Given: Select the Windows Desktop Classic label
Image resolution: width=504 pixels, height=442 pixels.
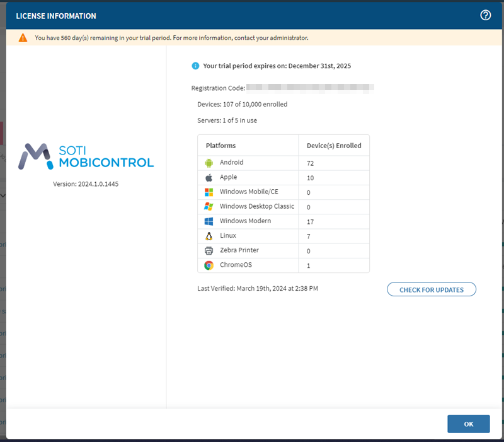Looking at the screenshot, I should [257, 206].
